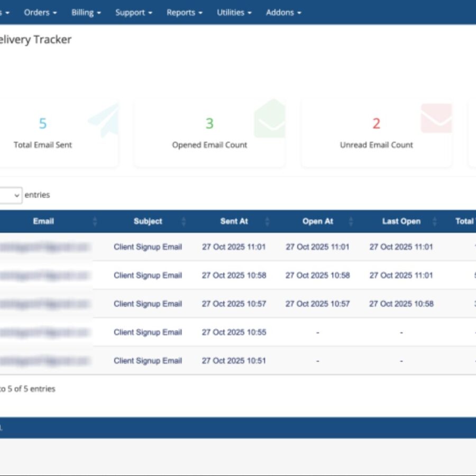Toggle sort order on the Last Open column
Image resolution: width=476 pixels, height=476 pixels.
click(x=435, y=222)
